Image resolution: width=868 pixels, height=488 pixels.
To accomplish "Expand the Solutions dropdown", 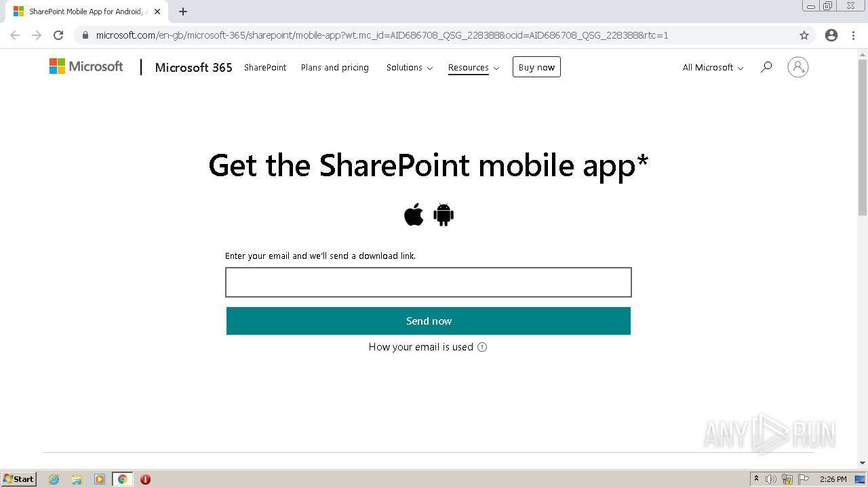I will tap(410, 67).
